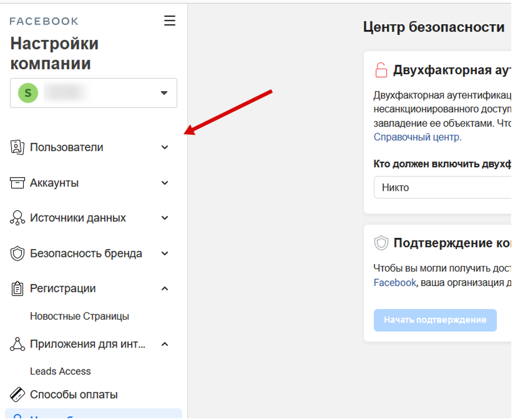Image resolution: width=514 pixels, height=420 pixels.
Task: Click the Начать подтверждение button
Action: pyautogui.click(x=435, y=320)
